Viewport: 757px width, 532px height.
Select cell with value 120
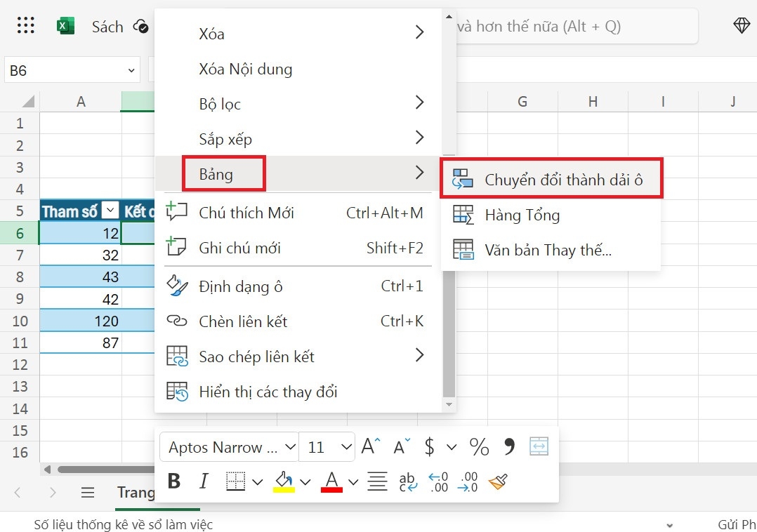click(81, 321)
